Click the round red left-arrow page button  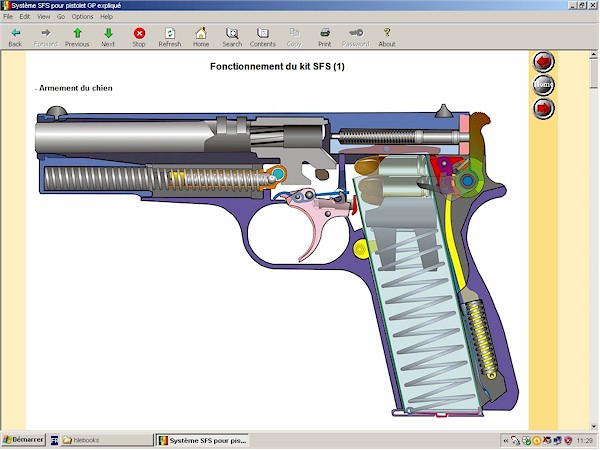pos(543,61)
